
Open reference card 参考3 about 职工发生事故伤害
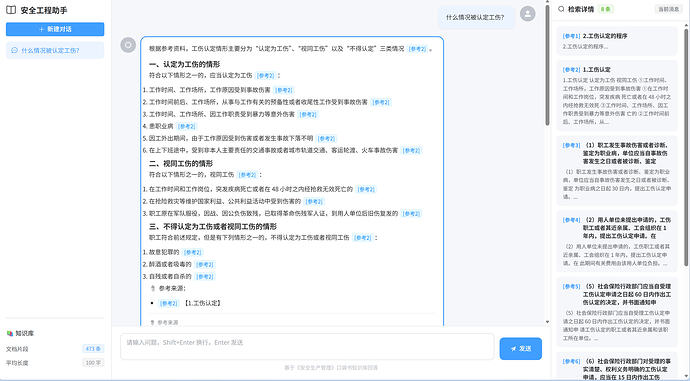[x=617, y=171]
